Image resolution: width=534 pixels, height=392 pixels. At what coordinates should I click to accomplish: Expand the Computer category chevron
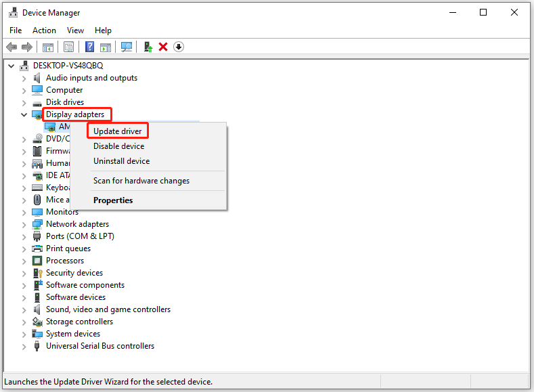coord(24,91)
